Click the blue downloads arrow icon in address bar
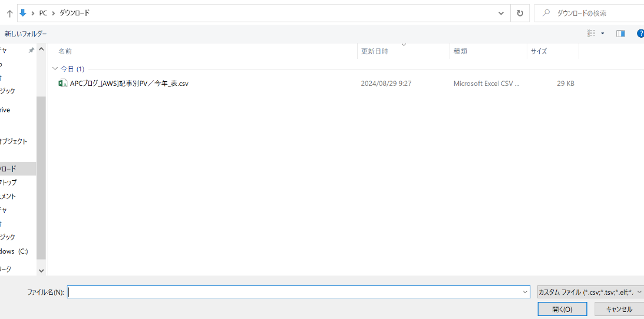 click(23, 13)
